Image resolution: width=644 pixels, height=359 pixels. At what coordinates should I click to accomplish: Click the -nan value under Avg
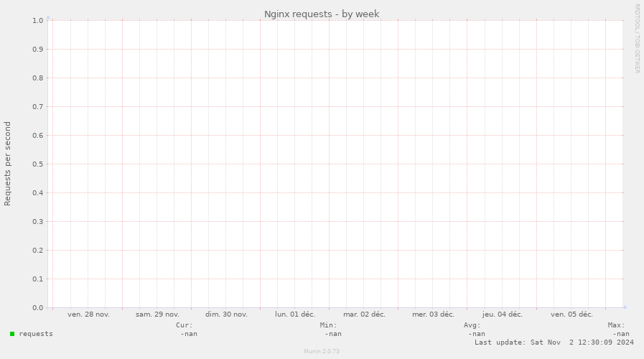477,334
